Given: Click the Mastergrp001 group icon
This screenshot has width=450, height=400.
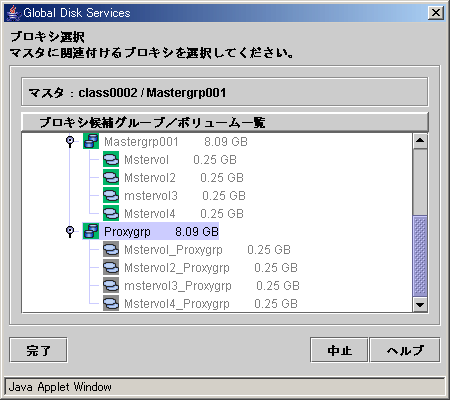Looking at the screenshot, I should pyautogui.click(x=91, y=141).
